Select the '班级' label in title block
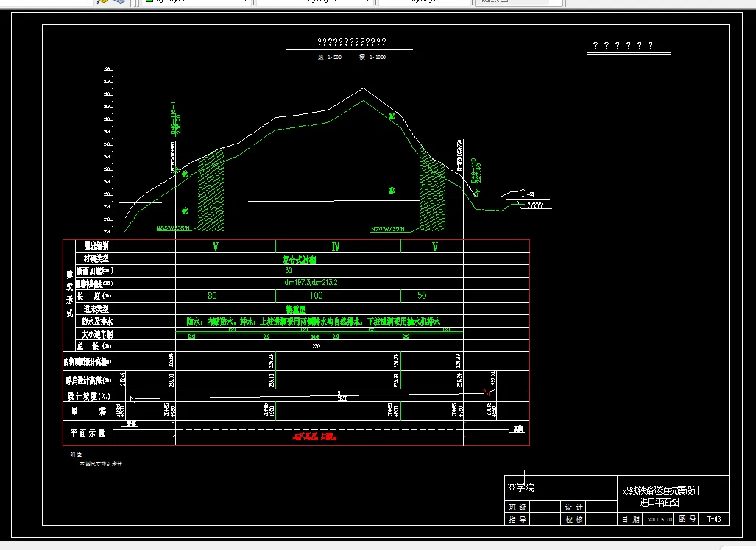This screenshot has width=756, height=550. 517,507
